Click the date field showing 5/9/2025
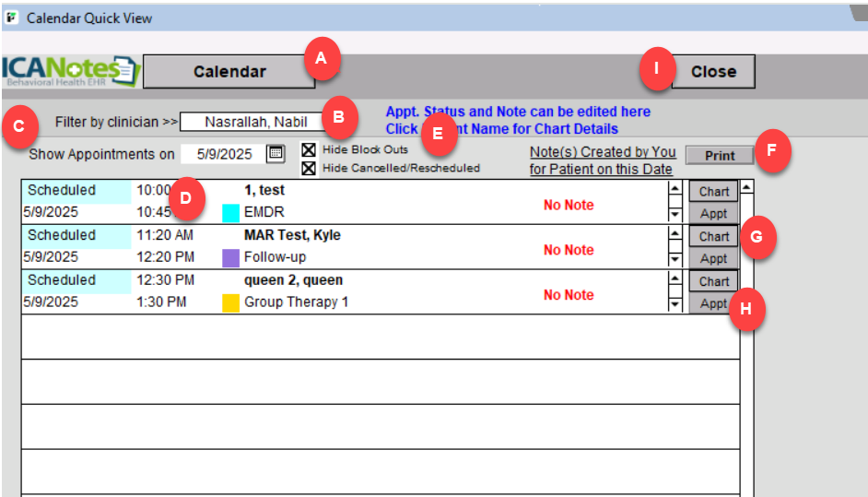Screen dimensions: 868x497 click(x=224, y=154)
